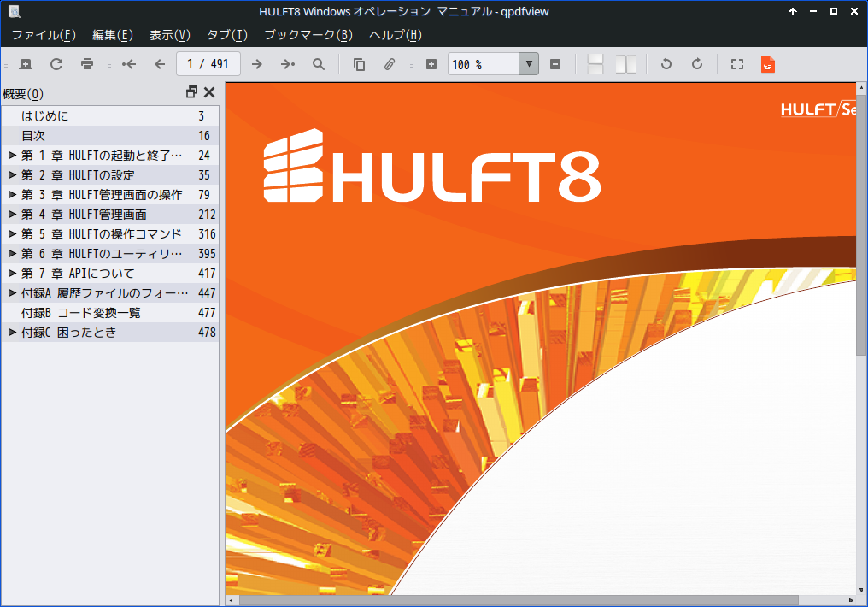
Task: Toggle two-page layout mode
Action: 626,64
